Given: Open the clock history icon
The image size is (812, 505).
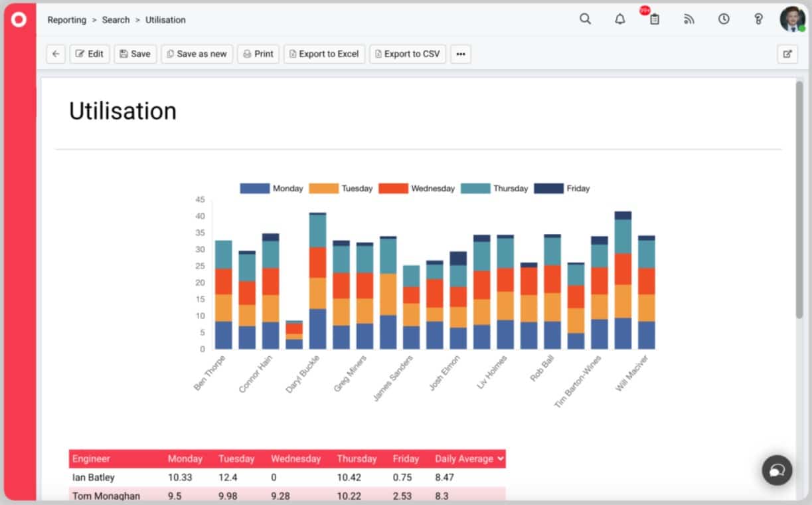Looking at the screenshot, I should 724,19.
